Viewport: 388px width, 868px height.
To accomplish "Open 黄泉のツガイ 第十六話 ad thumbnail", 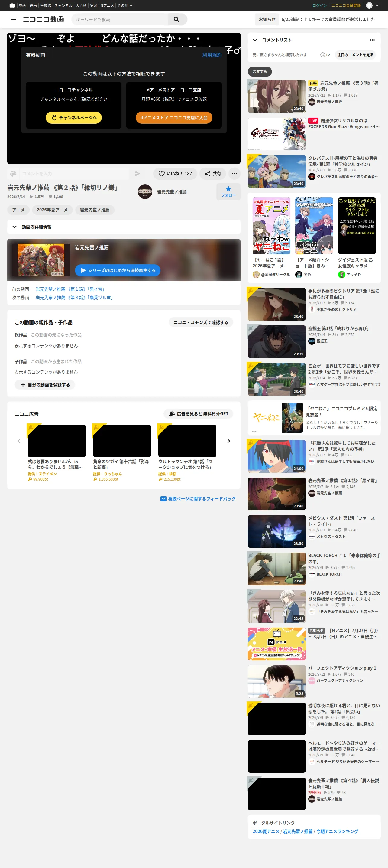I will point(122,441).
